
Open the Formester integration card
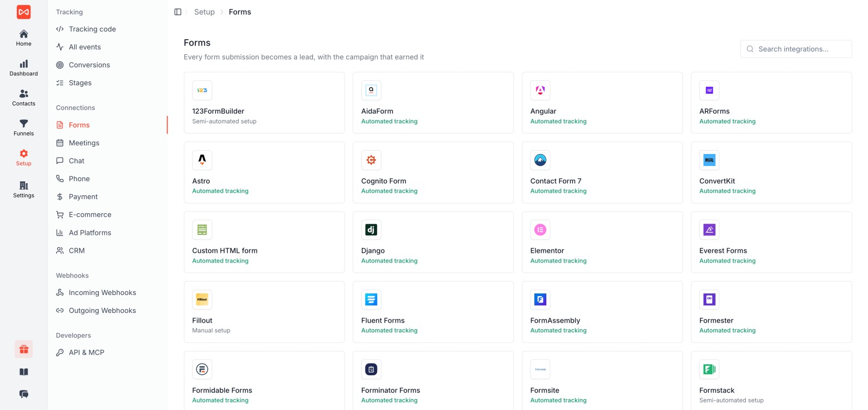click(771, 312)
